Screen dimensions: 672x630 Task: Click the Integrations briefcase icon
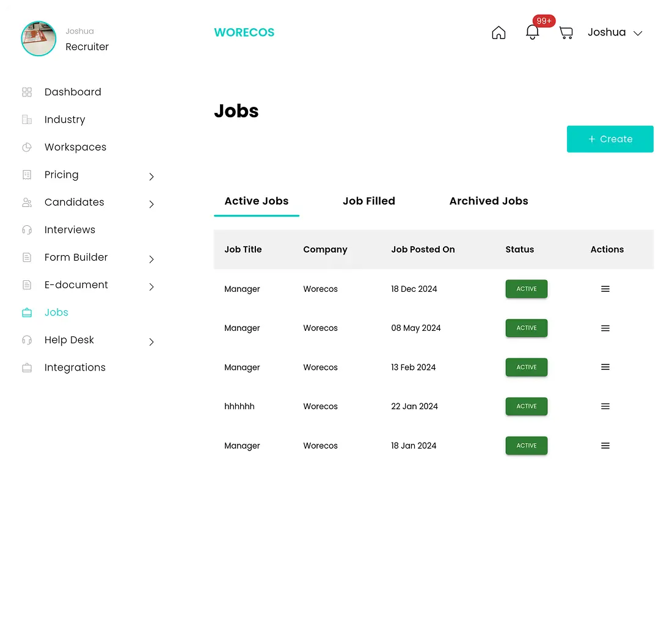click(x=27, y=367)
